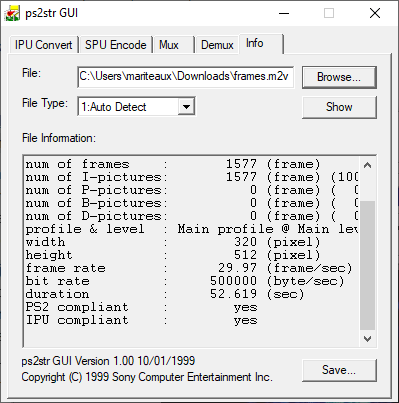Close the ps2str GUI window
This screenshot has height=403, width=399.
tap(375, 13)
